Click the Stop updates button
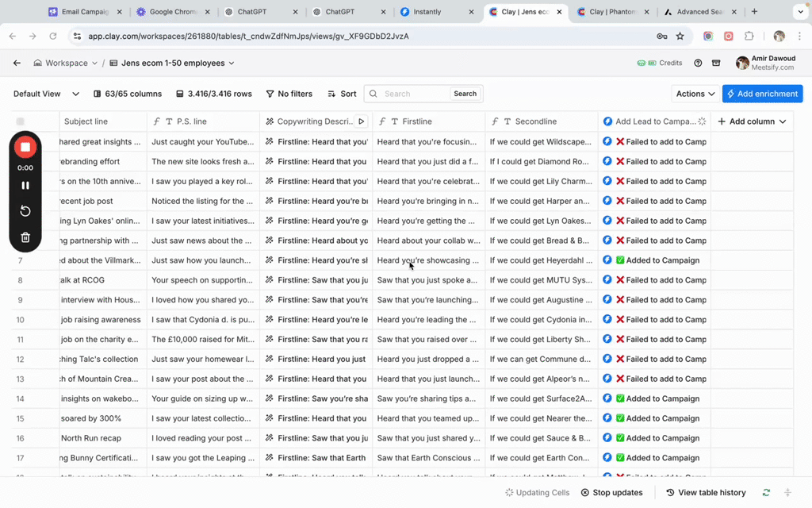 611,493
